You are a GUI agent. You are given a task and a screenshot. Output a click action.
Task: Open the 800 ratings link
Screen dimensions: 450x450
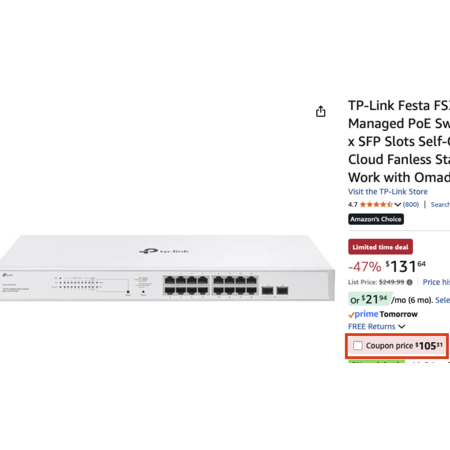point(411,204)
